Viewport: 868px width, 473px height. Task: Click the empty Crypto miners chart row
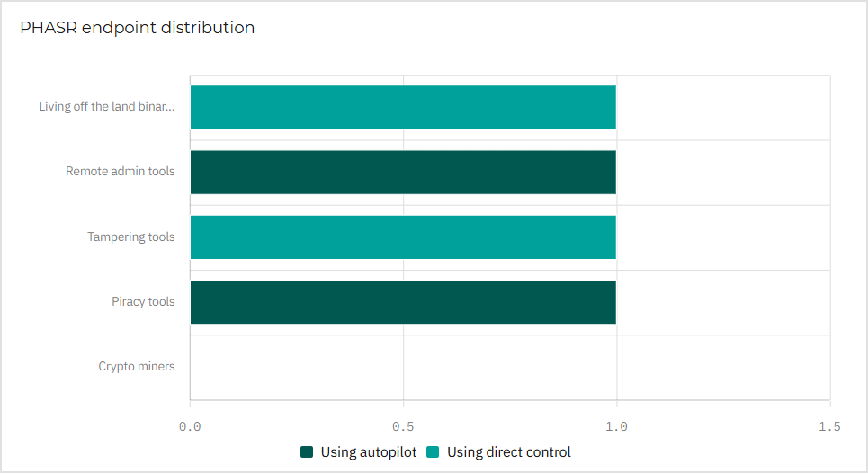click(x=509, y=367)
